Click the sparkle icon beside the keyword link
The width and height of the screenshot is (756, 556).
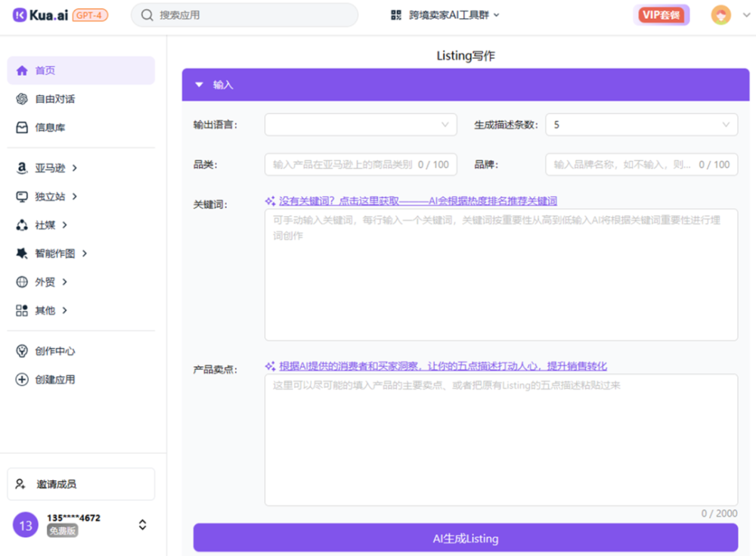click(271, 200)
